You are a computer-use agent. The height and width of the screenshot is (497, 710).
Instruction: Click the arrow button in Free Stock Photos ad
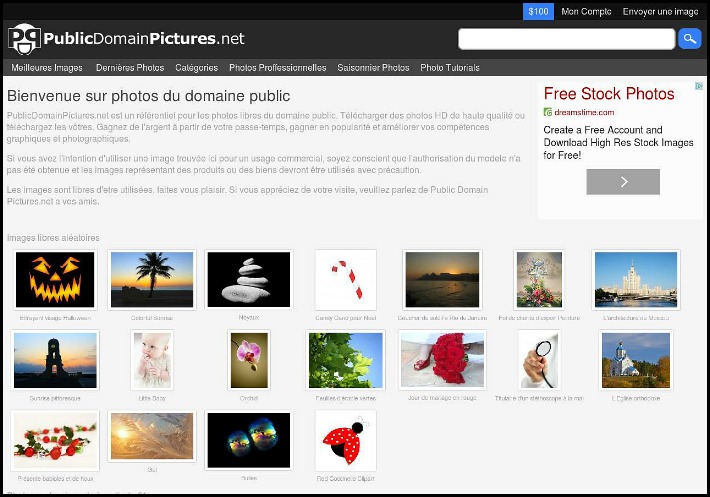622,182
